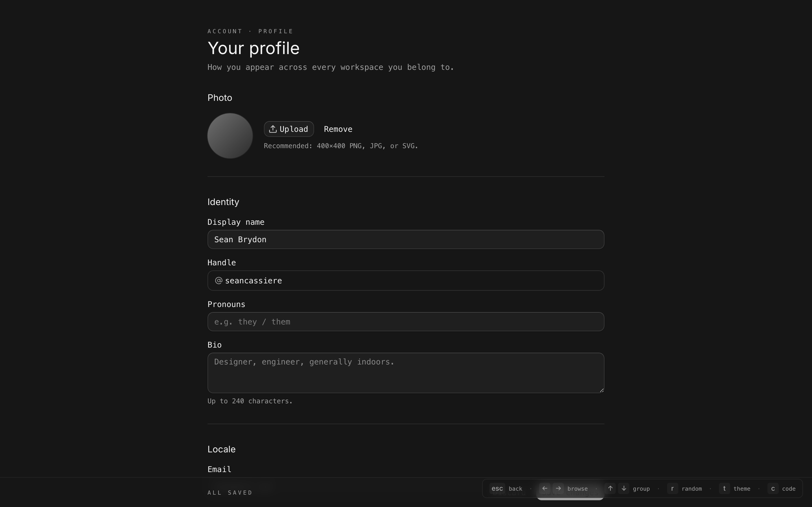Hit the up arrow group key
The height and width of the screenshot is (507, 812).
(610, 489)
